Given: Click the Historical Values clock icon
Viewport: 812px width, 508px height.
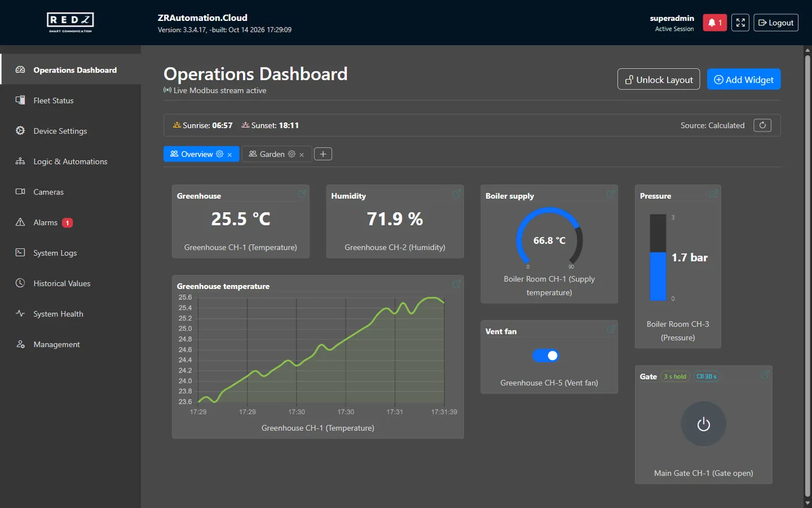Looking at the screenshot, I should (x=20, y=283).
